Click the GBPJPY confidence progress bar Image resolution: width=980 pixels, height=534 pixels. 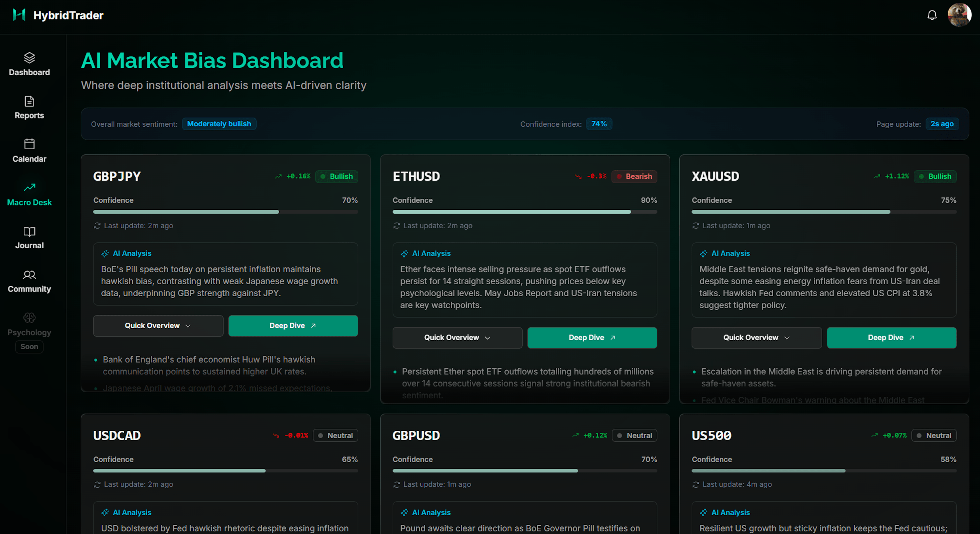(x=226, y=212)
